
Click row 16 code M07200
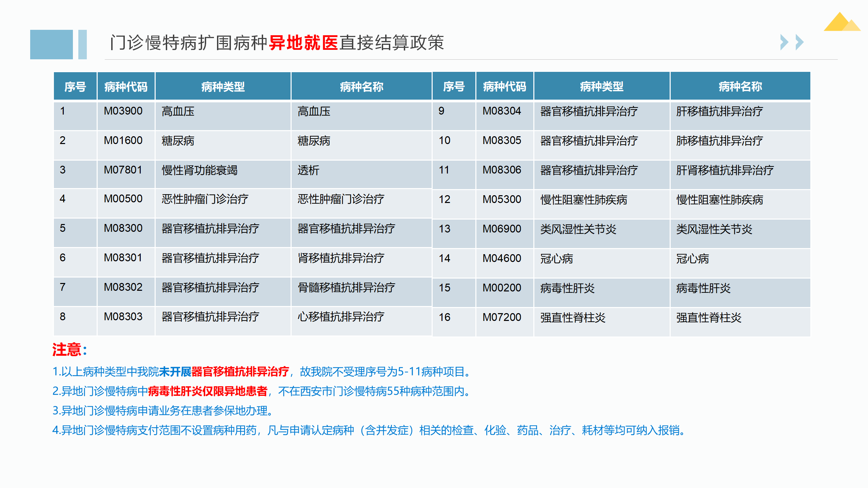pyautogui.click(x=502, y=318)
